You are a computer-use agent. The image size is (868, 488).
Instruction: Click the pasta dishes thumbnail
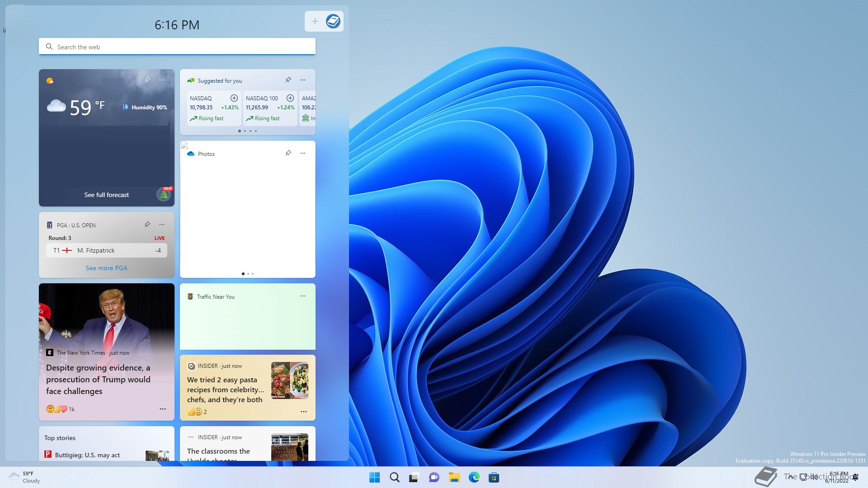pyautogui.click(x=290, y=380)
